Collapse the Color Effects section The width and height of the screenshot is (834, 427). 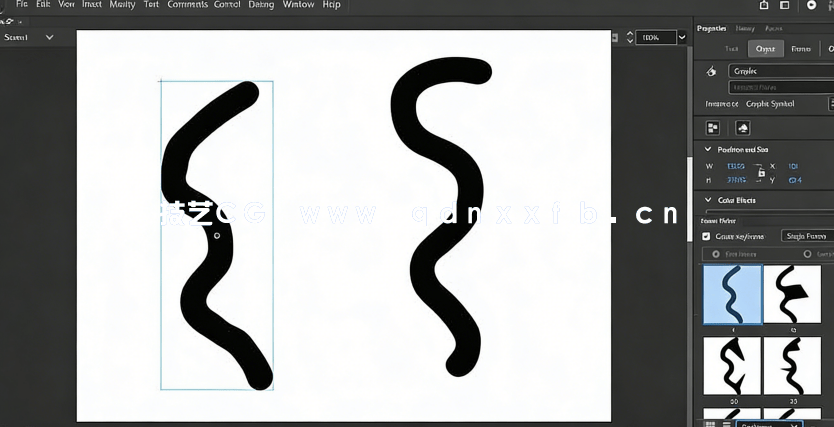tap(708, 200)
